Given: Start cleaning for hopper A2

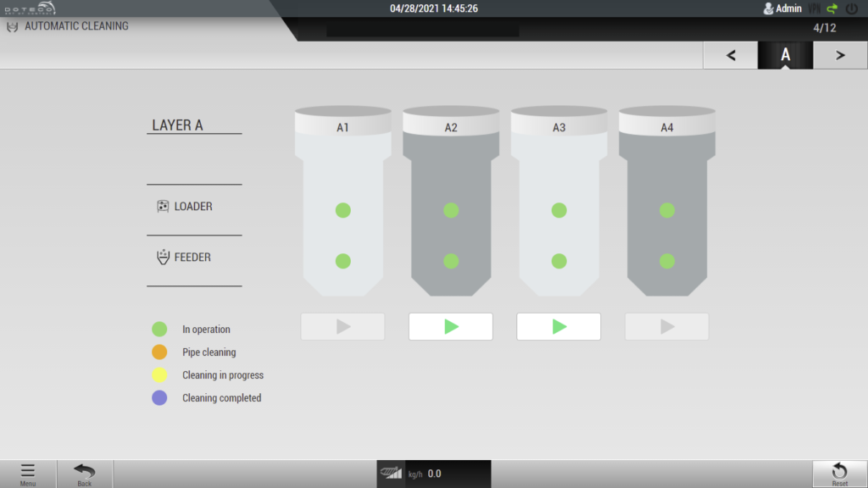Looking at the screenshot, I should 451,326.
